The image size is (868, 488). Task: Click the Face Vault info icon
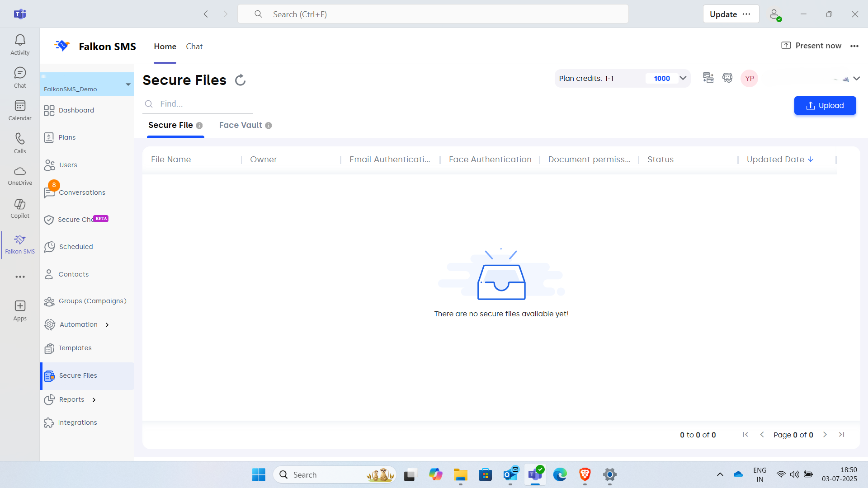pos(269,126)
